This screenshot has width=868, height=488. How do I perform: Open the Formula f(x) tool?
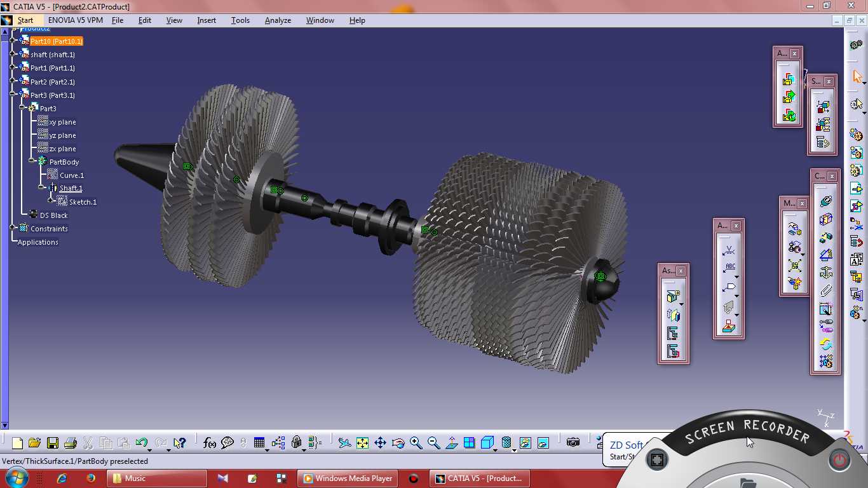[210, 443]
